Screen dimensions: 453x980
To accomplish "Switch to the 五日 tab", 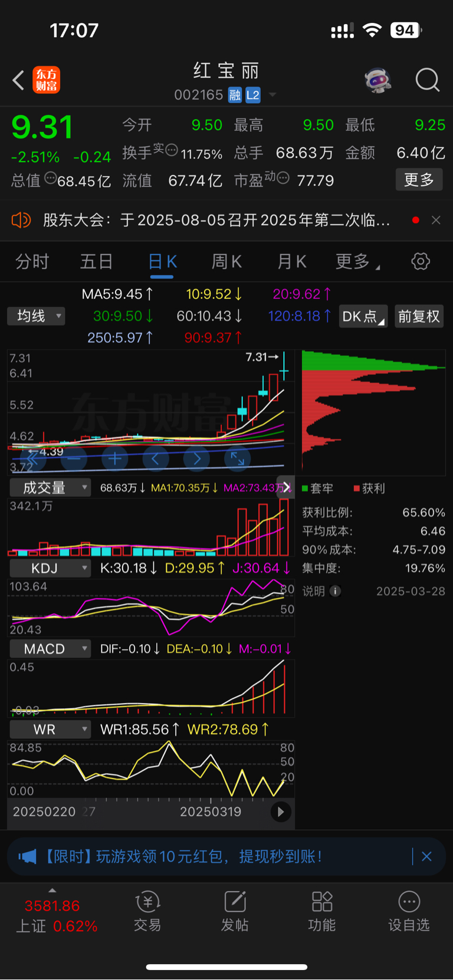I will pos(96,262).
